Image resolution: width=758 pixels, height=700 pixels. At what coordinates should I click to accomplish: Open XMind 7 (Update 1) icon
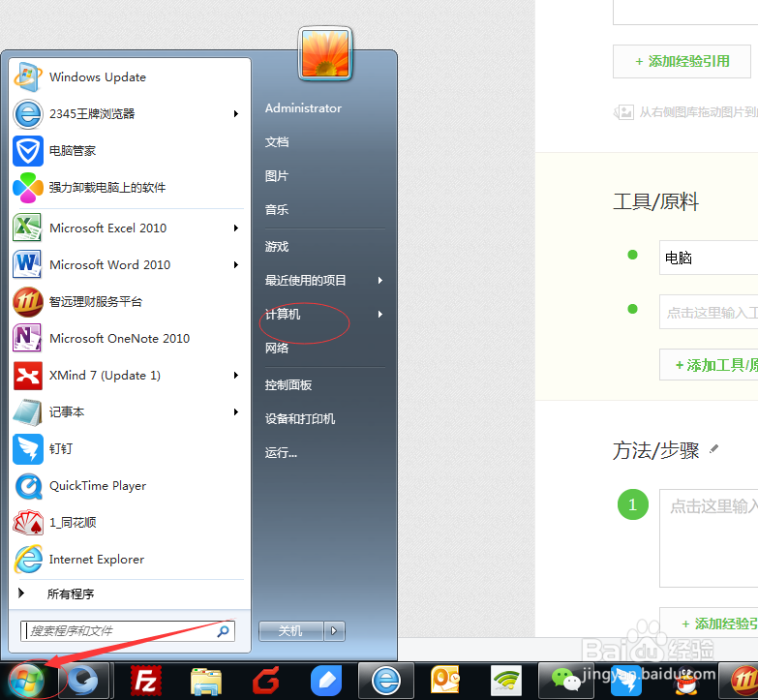[x=27, y=375]
